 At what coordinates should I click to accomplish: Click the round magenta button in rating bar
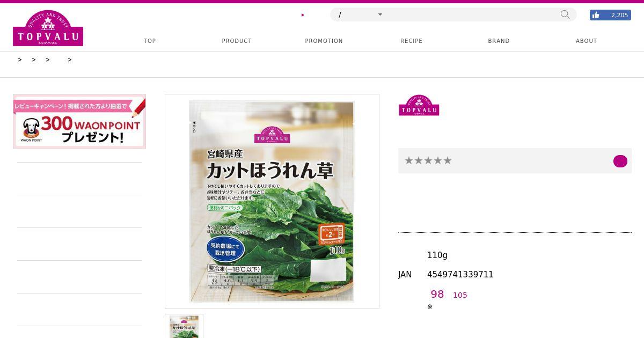620,161
